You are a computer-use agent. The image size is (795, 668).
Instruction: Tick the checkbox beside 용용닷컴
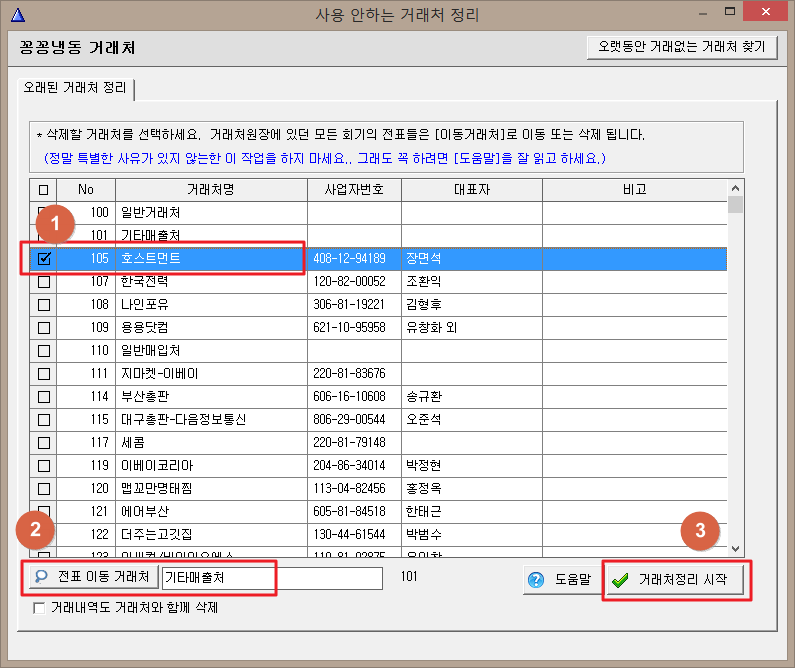click(x=44, y=328)
